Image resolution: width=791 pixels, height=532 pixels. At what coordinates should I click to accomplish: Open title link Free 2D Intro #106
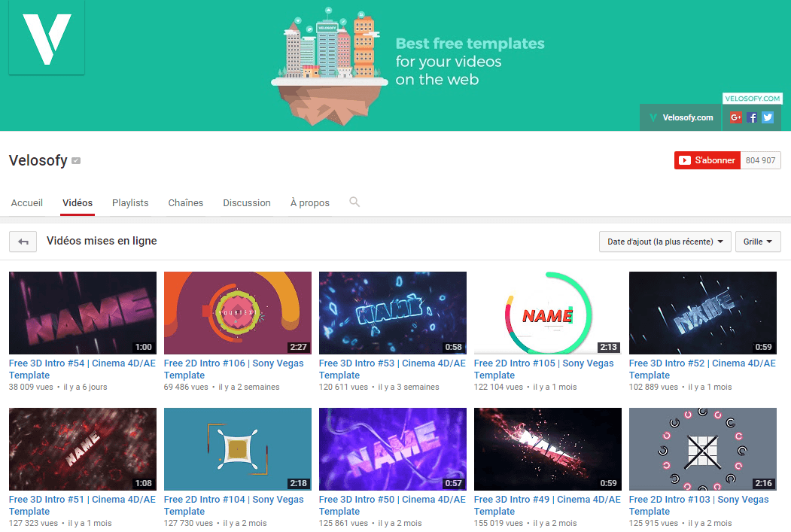click(233, 369)
